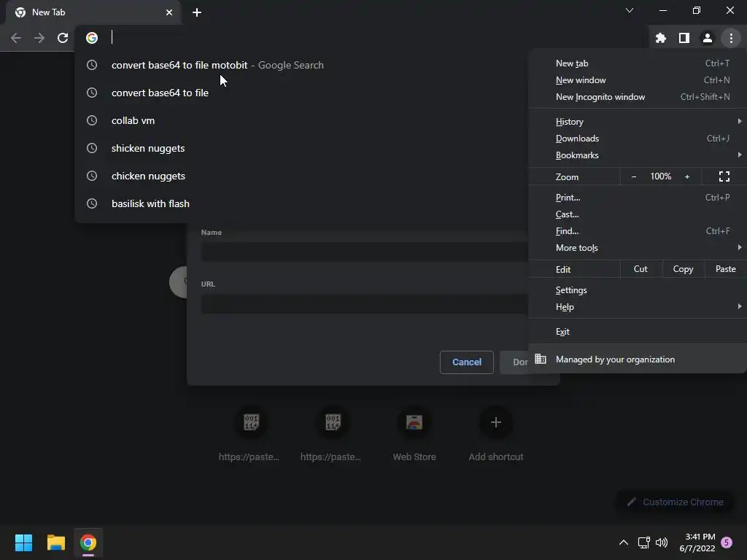Viewport: 747px width, 560px height.
Task: Click the Name input field
Action: click(x=365, y=252)
